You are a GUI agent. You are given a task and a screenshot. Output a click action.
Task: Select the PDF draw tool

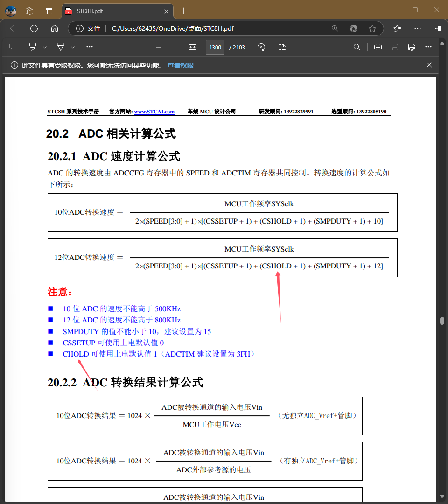60,47
